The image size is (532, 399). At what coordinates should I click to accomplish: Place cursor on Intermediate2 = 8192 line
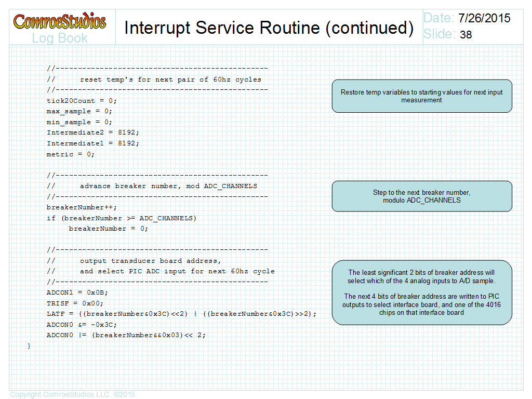pyautogui.click(x=93, y=132)
